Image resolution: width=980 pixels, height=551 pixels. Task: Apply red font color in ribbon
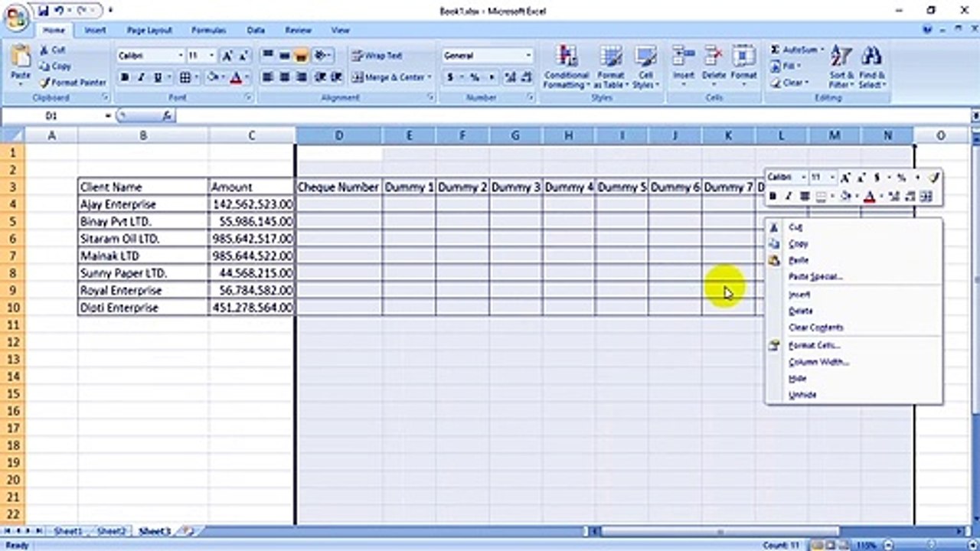click(236, 77)
